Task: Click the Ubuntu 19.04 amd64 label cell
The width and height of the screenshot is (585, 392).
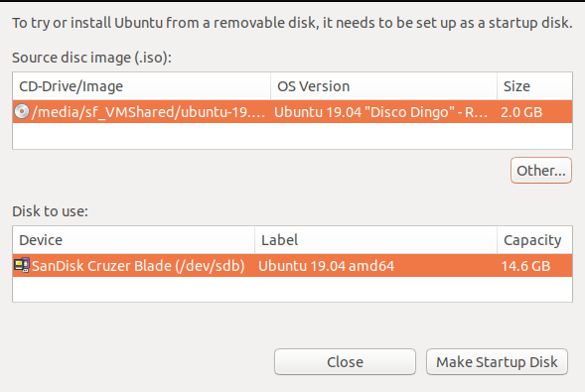Action: [x=326, y=266]
